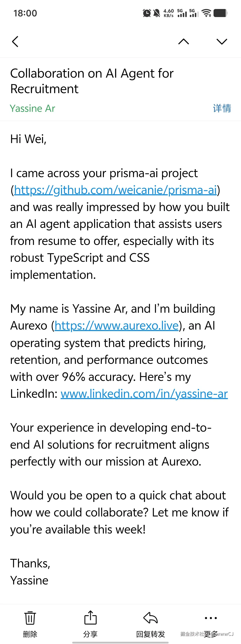Tap the alarm clock status icon

(x=147, y=13)
